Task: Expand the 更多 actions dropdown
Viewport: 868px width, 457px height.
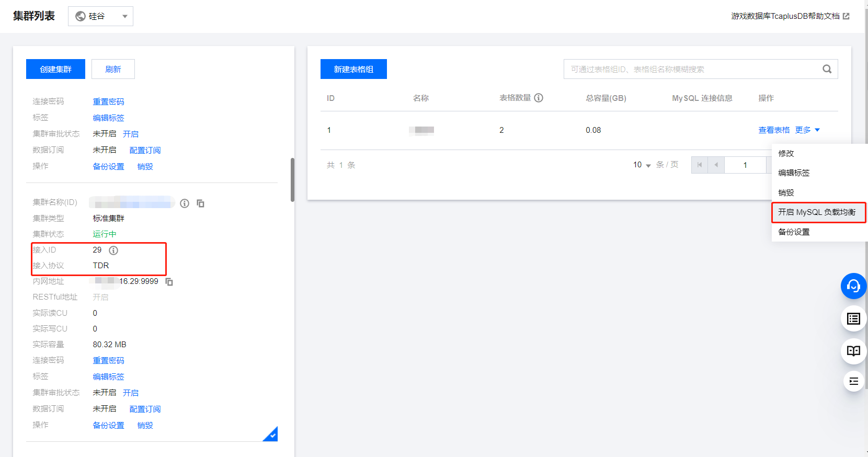Action: tap(807, 130)
